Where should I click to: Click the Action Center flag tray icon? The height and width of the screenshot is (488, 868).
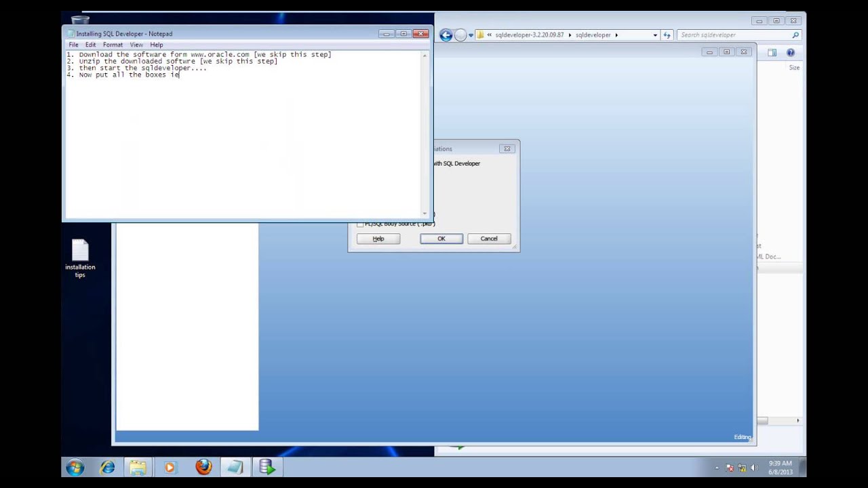coord(730,468)
